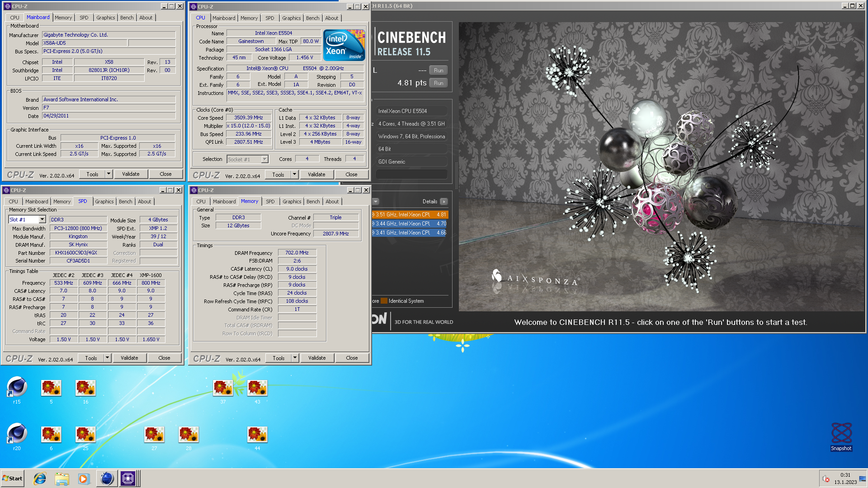Image resolution: width=868 pixels, height=488 pixels.
Task: Click Tools button in the CPU-Z CPU window
Action: pyautogui.click(x=278, y=174)
